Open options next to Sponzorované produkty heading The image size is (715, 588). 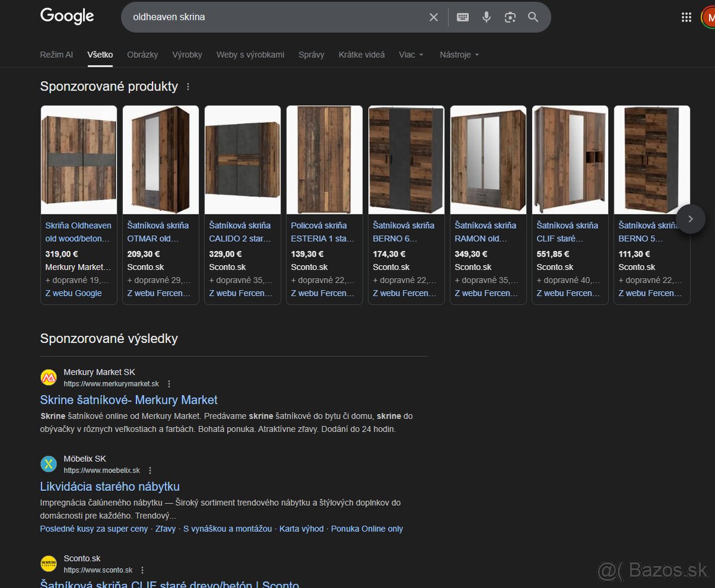point(188,87)
